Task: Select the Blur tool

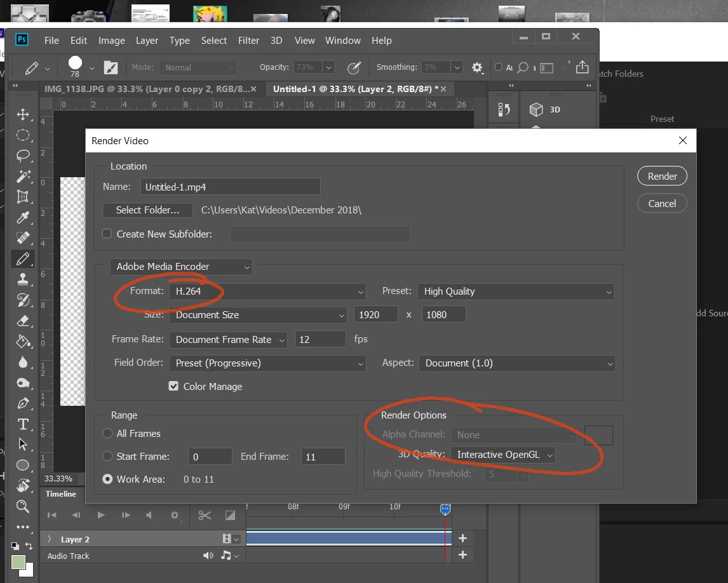Action: (x=23, y=362)
